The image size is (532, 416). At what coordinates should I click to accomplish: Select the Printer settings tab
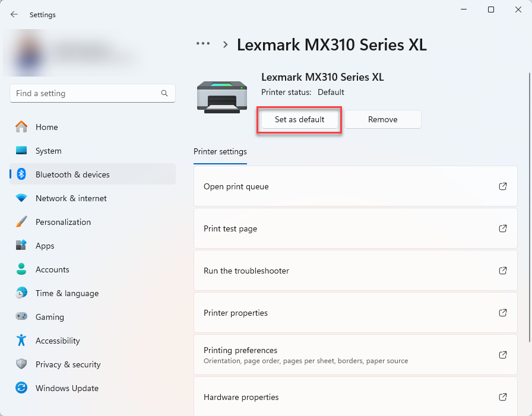220,151
